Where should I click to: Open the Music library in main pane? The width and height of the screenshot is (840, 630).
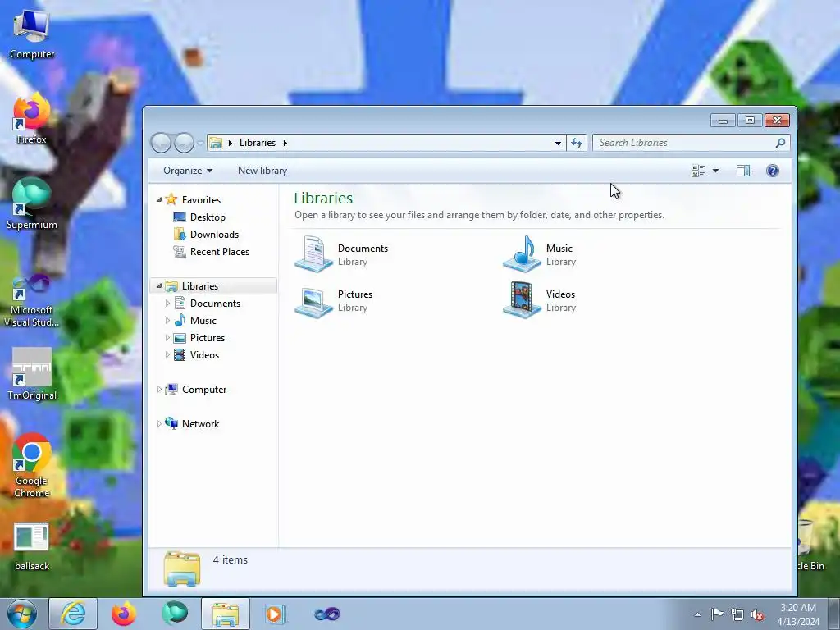pos(540,254)
